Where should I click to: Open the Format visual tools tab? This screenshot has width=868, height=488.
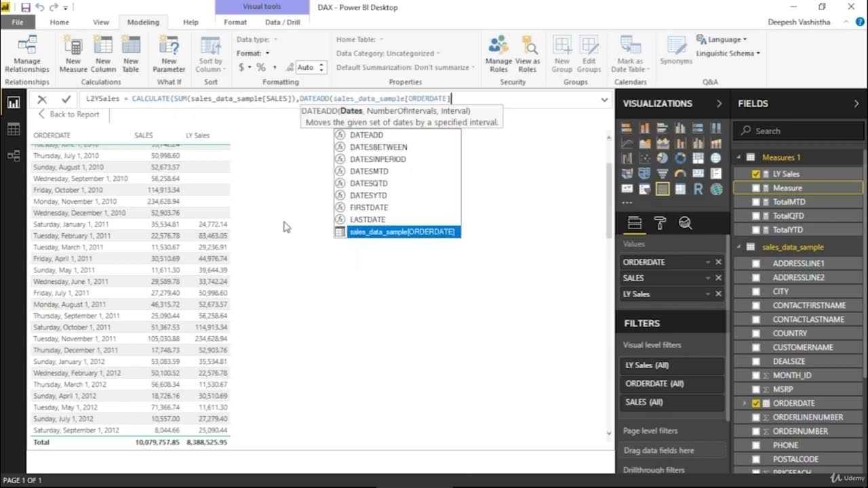tap(235, 22)
